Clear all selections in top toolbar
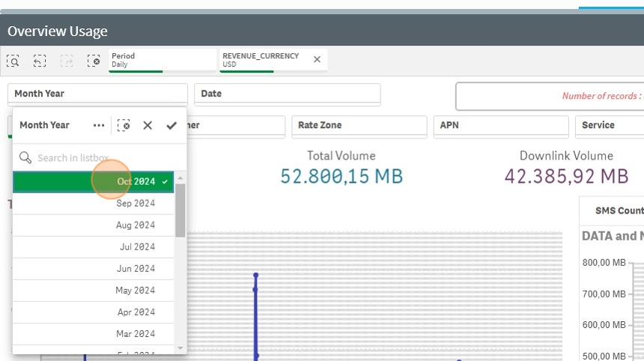Screen dimensions: 644x361 coord(94,61)
